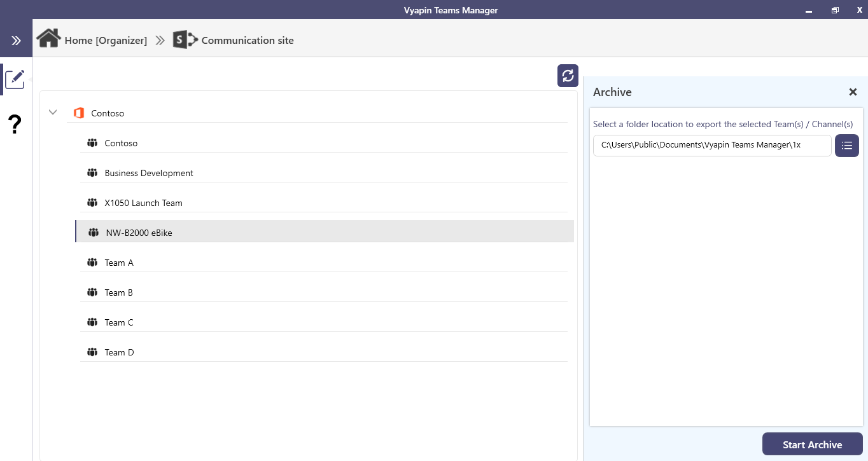Click the team icon beside Business Development
This screenshot has height=461, width=868.
pos(92,173)
